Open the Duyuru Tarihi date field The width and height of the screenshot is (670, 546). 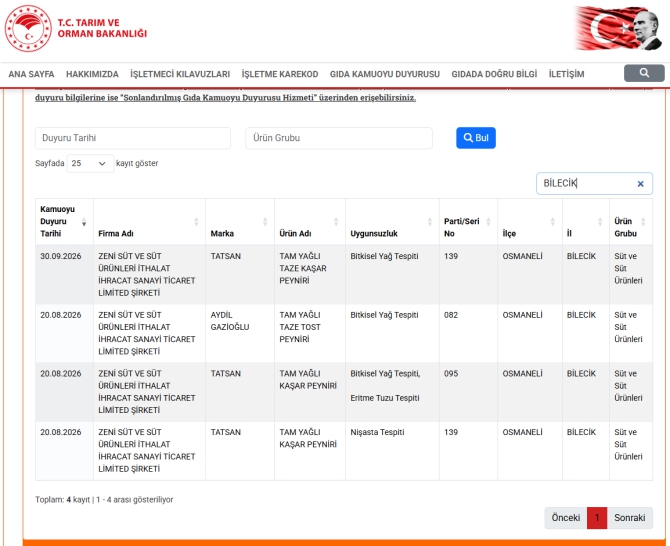coord(133,138)
